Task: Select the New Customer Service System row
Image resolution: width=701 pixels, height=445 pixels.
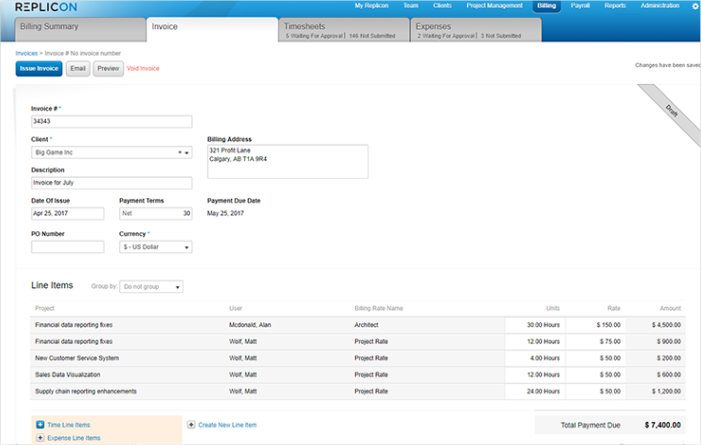Action: tap(358, 358)
